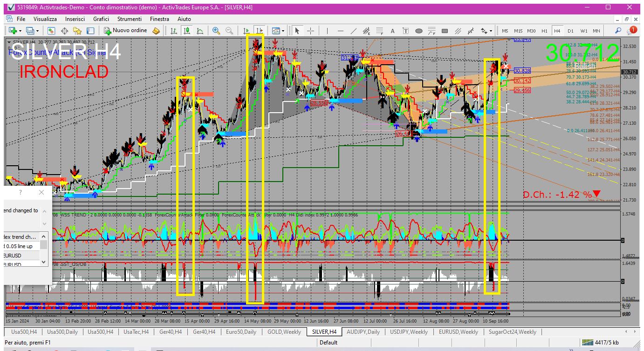This screenshot has height=351, width=644.
Task: Expand the profiles dropdown arrow
Action: [38, 31]
